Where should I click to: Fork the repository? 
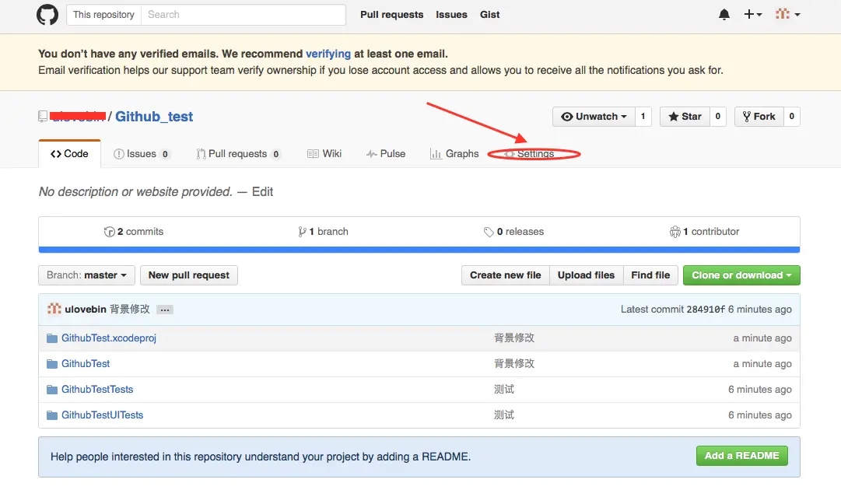tap(759, 117)
